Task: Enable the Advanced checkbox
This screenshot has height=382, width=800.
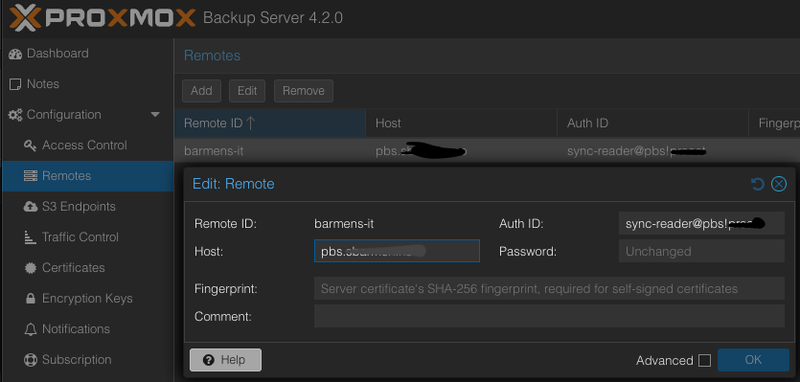Action: [705, 361]
